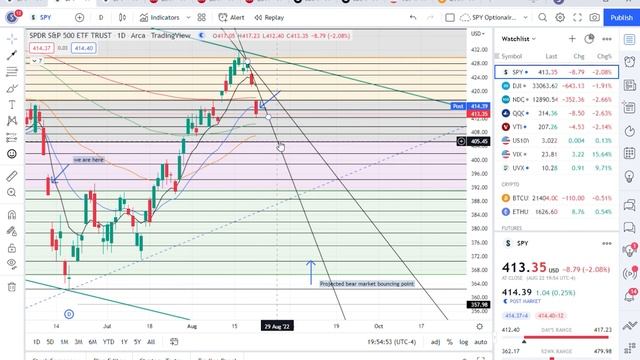
Task: Open the Indicators dialog
Action: (160, 18)
